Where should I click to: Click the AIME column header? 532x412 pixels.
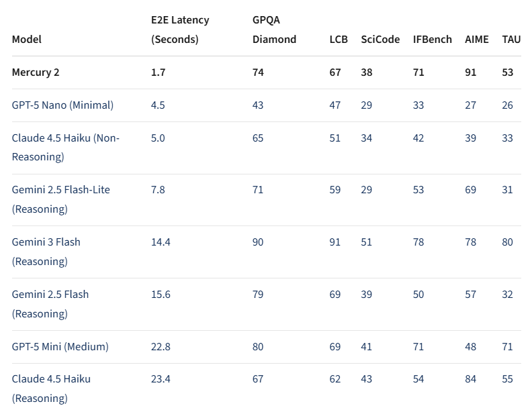pos(477,40)
